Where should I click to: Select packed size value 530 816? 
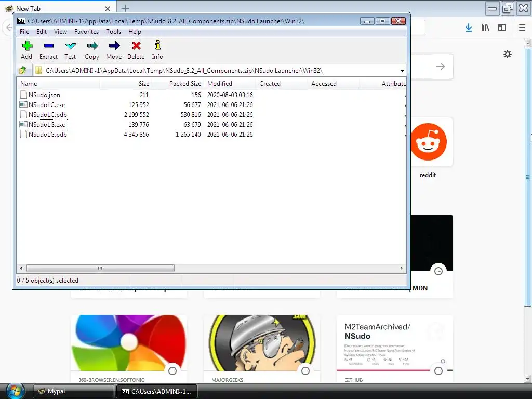[x=191, y=114]
